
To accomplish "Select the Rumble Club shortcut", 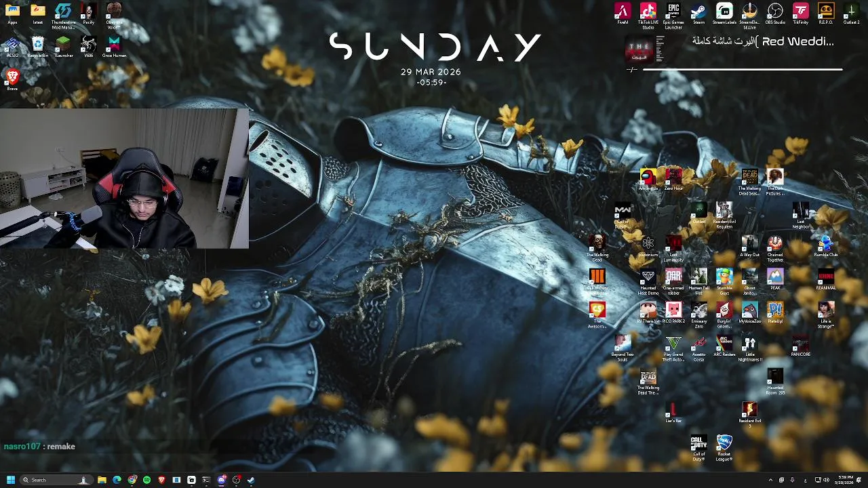I will [826, 246].
